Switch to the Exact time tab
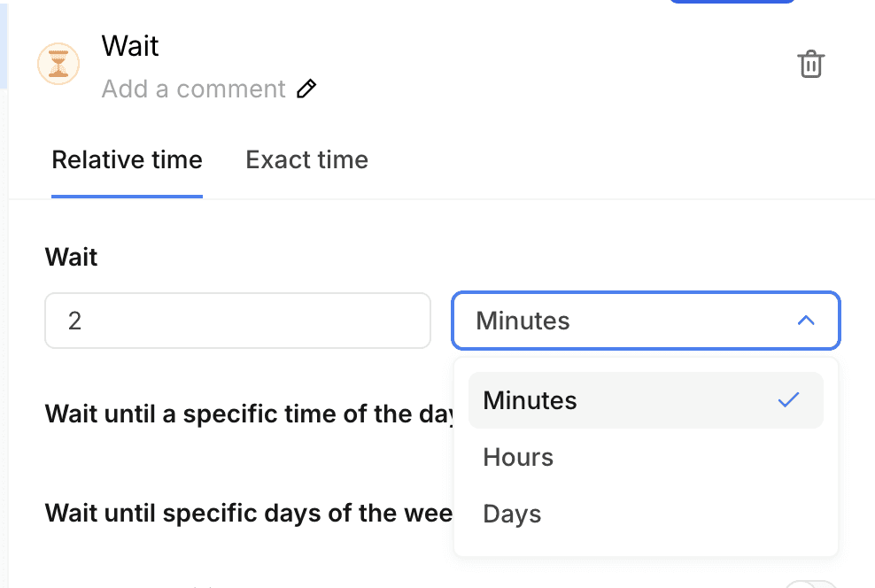The height and width of the screenshot is (588, 875). (306, 160)
